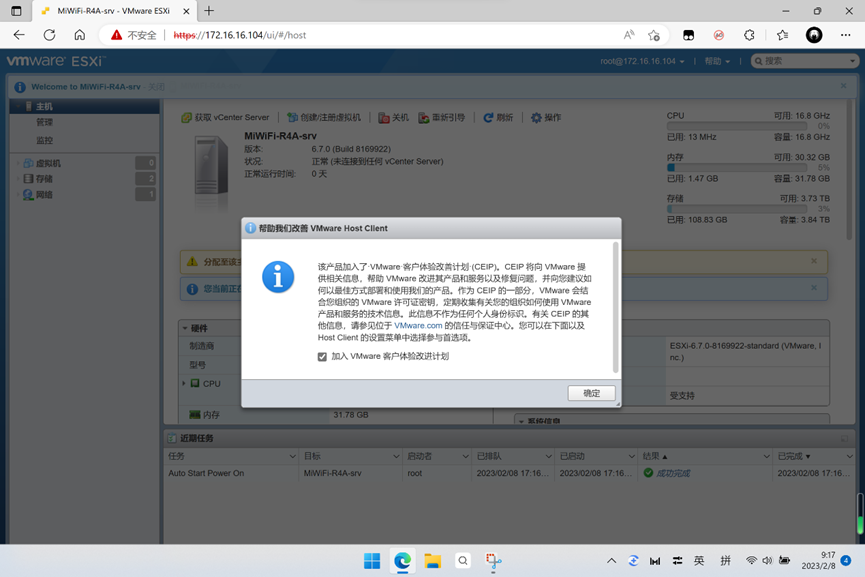This screenshot has width=865, height=577.
Task: Select 管理 under 主机
Action: click(x=44, y=122)
